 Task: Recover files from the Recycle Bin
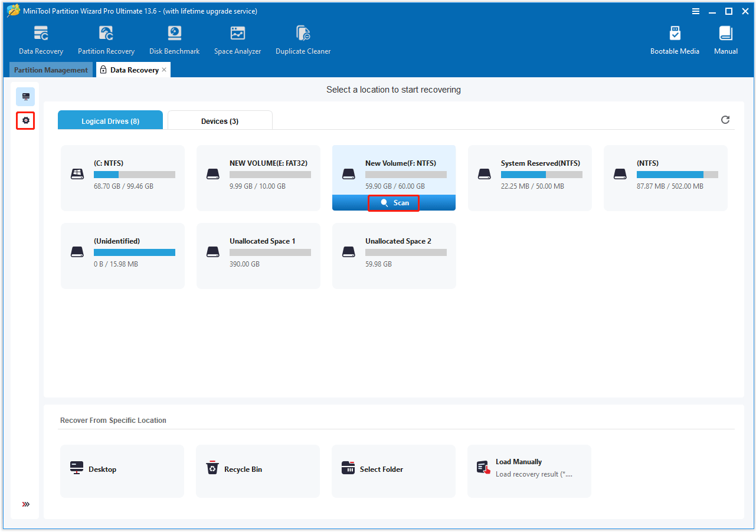(258, 469)
